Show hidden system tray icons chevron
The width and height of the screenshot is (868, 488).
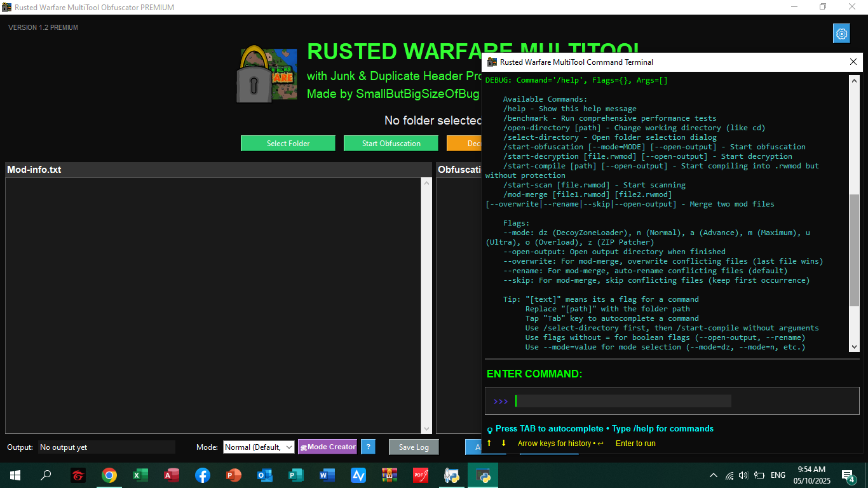click(714, 475)
